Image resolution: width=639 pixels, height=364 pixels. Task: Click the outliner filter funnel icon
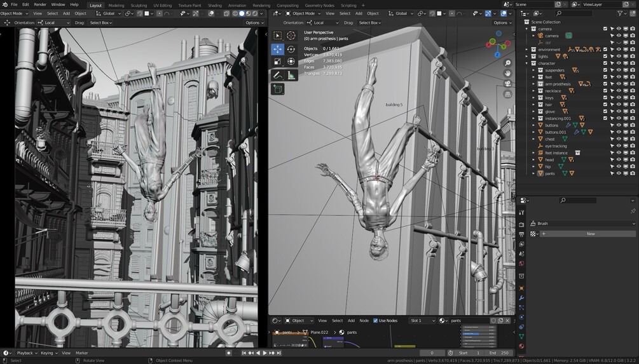coord(620,13)
